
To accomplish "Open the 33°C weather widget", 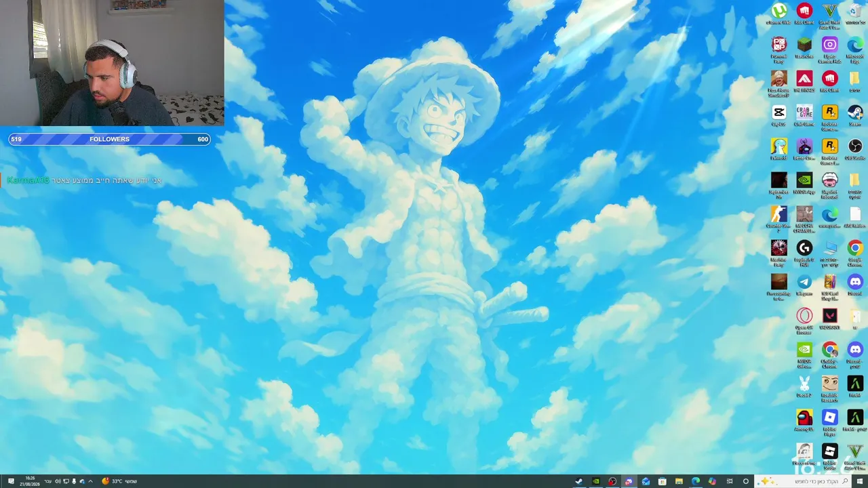I will pyautogui.click(x=119, y=481).
